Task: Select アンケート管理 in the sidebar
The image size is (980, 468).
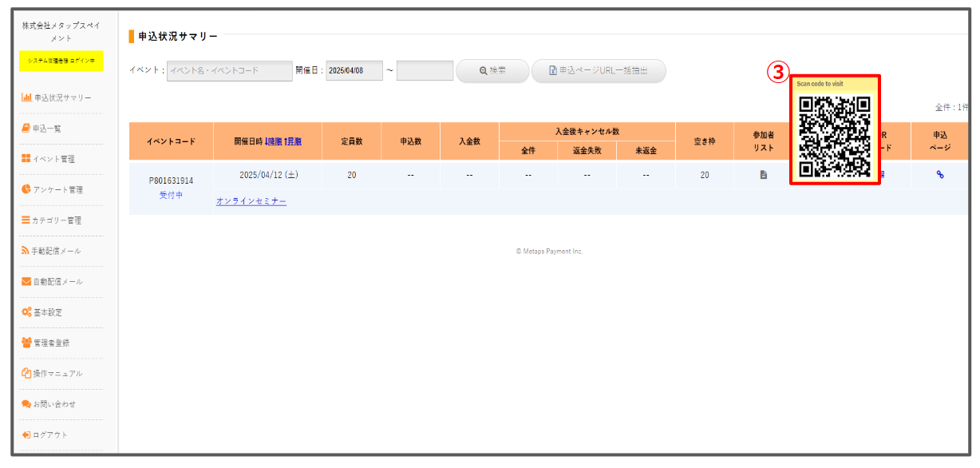Action: point(57,189)
